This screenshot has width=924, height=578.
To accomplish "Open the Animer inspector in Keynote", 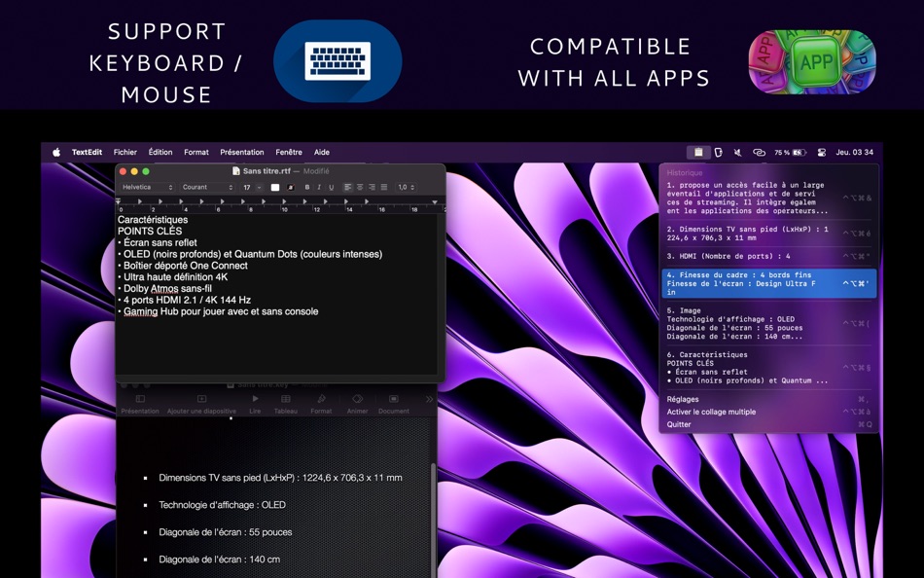I will click(x=357, y=404).
